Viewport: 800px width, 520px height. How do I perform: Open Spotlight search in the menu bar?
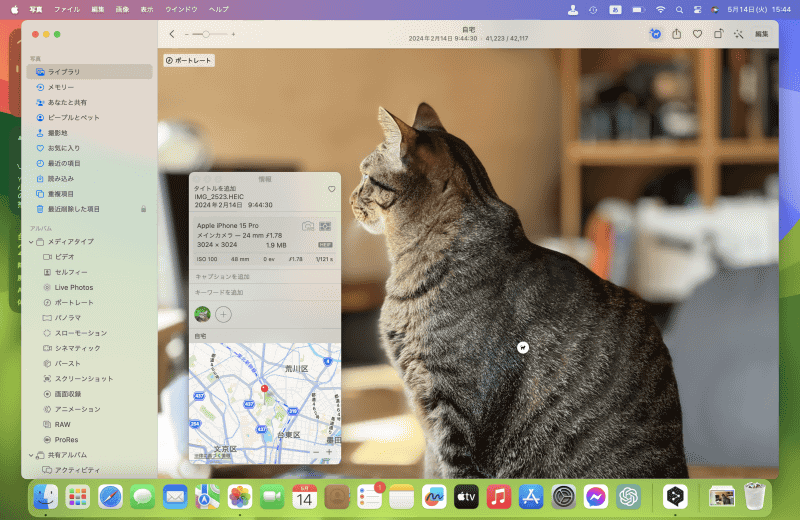[679, 10]
